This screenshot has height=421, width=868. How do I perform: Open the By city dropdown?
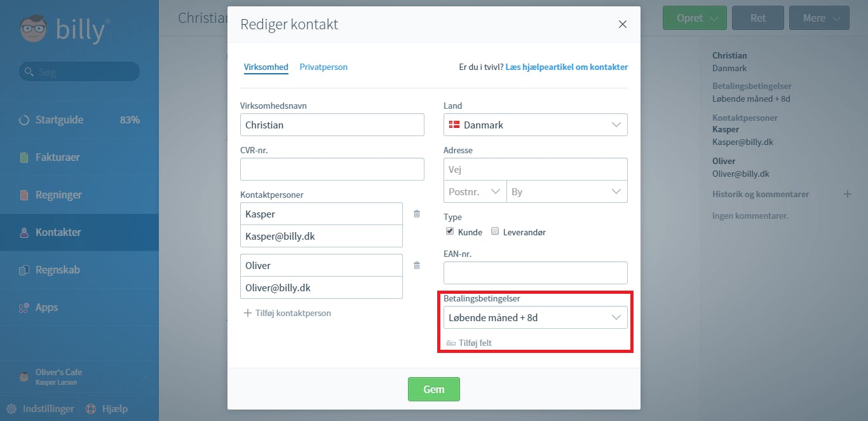[567, 191]
